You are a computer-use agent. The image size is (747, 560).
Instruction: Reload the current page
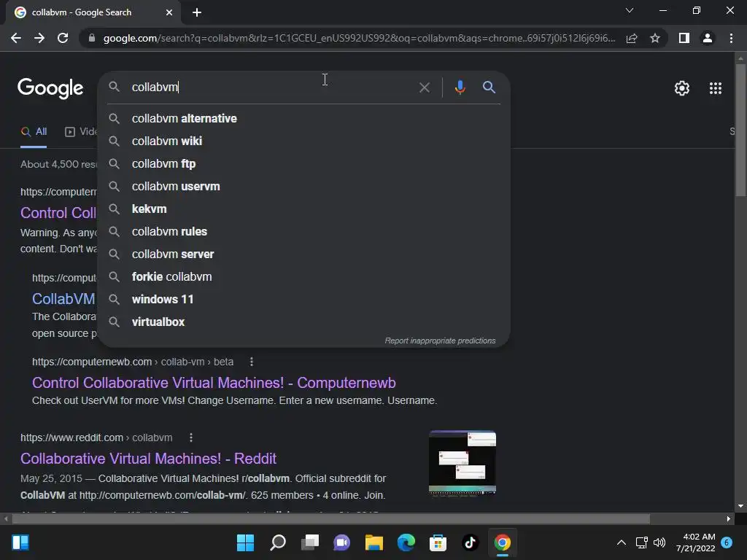click(x=63, y=38)
